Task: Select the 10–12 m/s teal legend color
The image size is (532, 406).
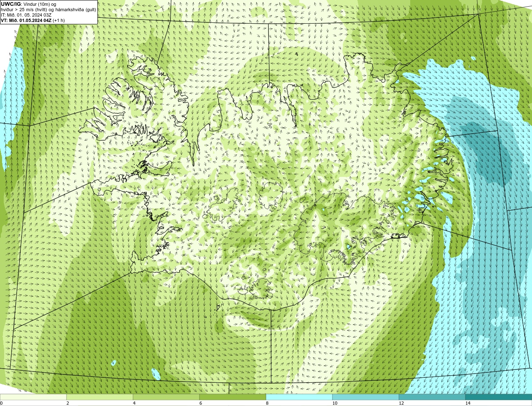Action: [366, 397]
